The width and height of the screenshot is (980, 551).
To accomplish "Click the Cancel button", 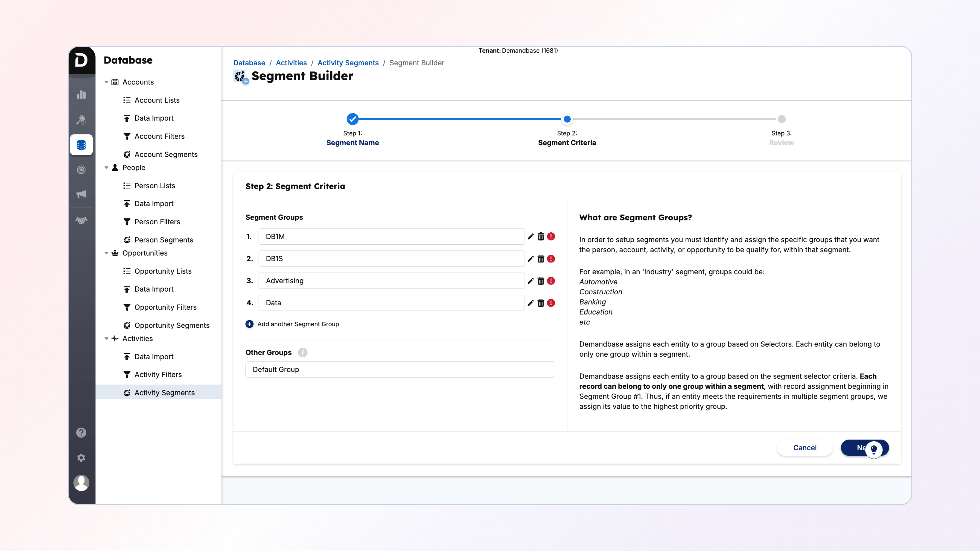I will coord(805,448).
